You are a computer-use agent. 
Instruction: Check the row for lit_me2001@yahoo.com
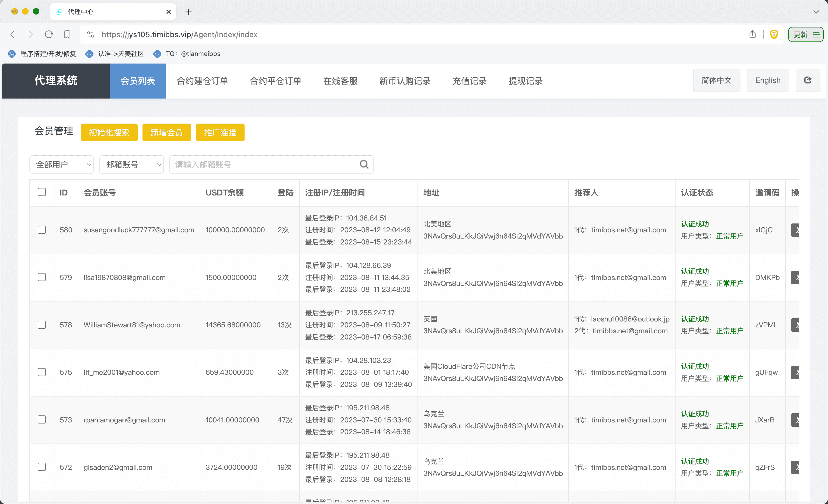(42, 372)
